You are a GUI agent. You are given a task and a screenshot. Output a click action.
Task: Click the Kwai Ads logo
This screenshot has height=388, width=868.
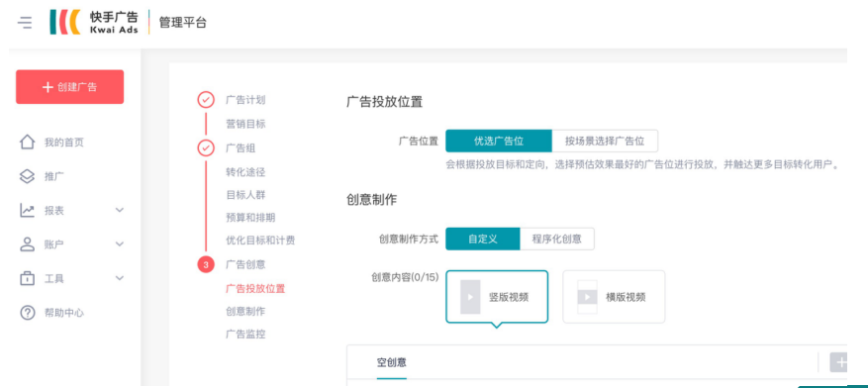[x=94, y=22]
